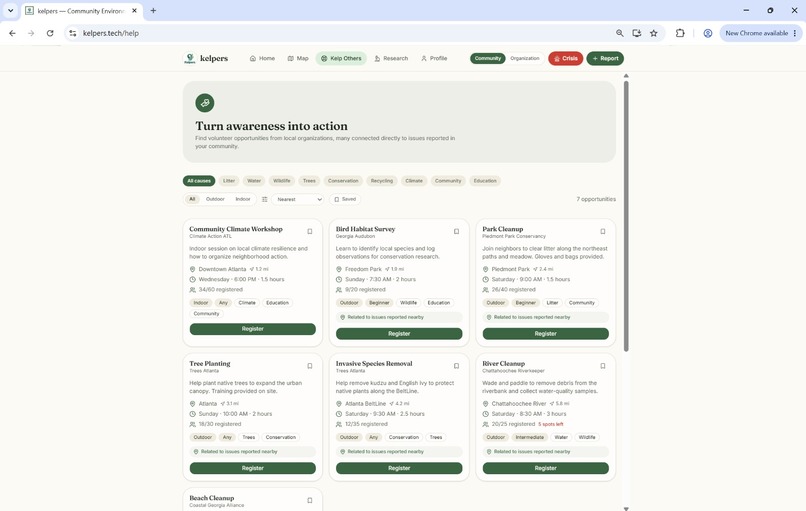Reload the page with browser refresh icon
This screenshot has height=511, width=806.
[x=50, y=33]
